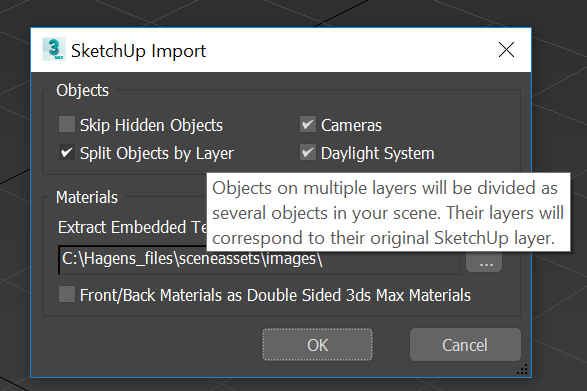Click the tooltip about objects on multiple layers
This screenshot has height=391, width=587.
click(x=389, y=212)
